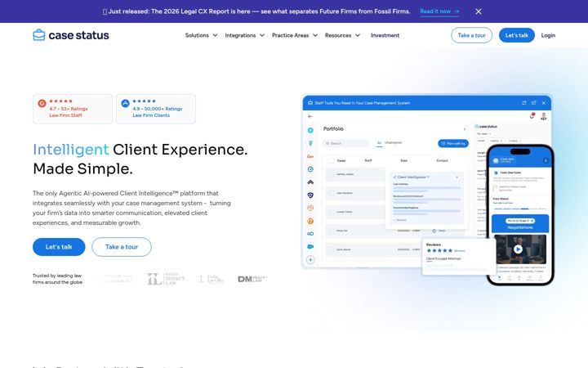588x368 pixels.
Task: Click the Search field in Portfolio
Action: (x=345, y=143)
